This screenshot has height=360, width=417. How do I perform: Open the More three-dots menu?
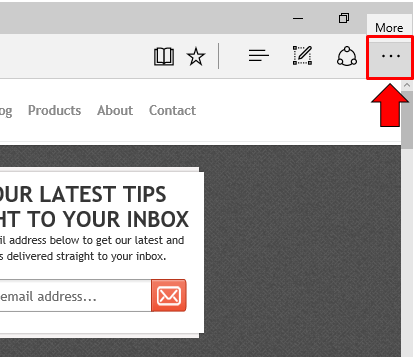(390, 56)
